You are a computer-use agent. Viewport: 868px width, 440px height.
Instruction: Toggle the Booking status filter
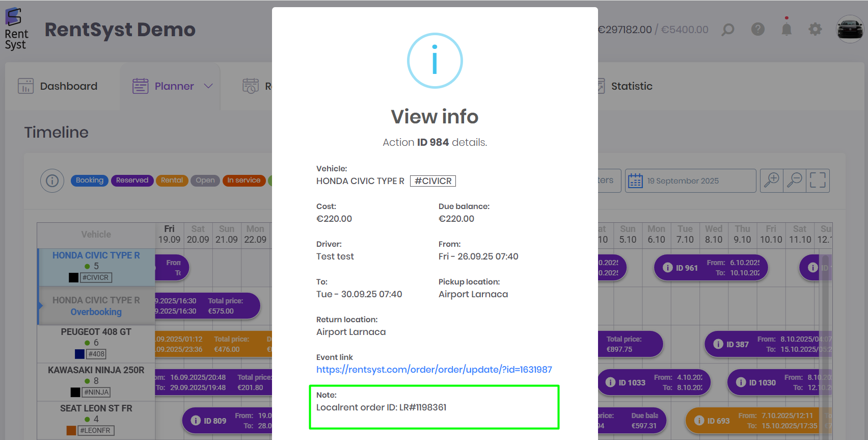tap(90, 180)
